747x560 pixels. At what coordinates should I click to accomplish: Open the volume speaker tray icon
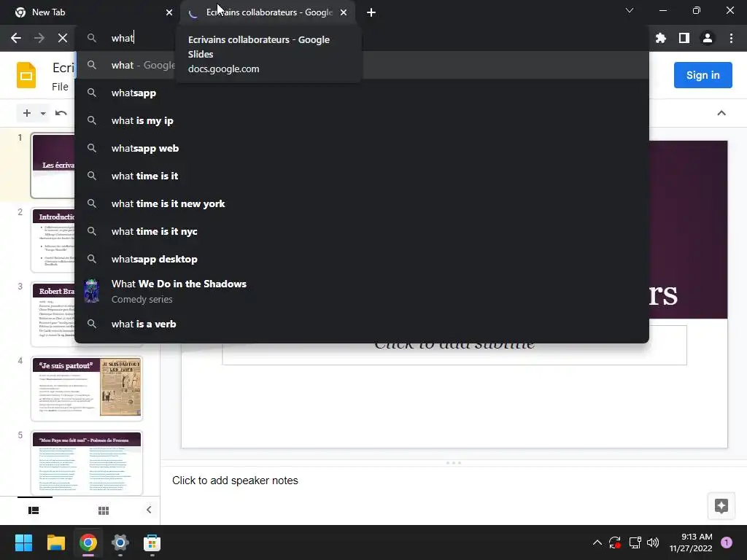653,542
